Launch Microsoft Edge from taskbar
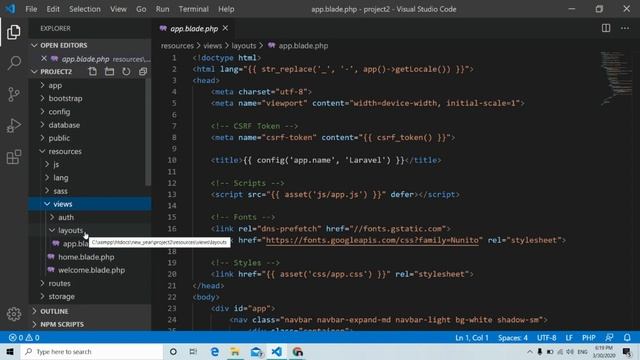 coord(214,351)
